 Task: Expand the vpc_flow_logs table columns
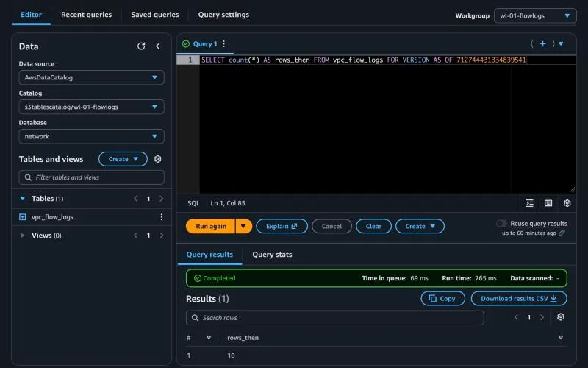(x=23, y=217)
